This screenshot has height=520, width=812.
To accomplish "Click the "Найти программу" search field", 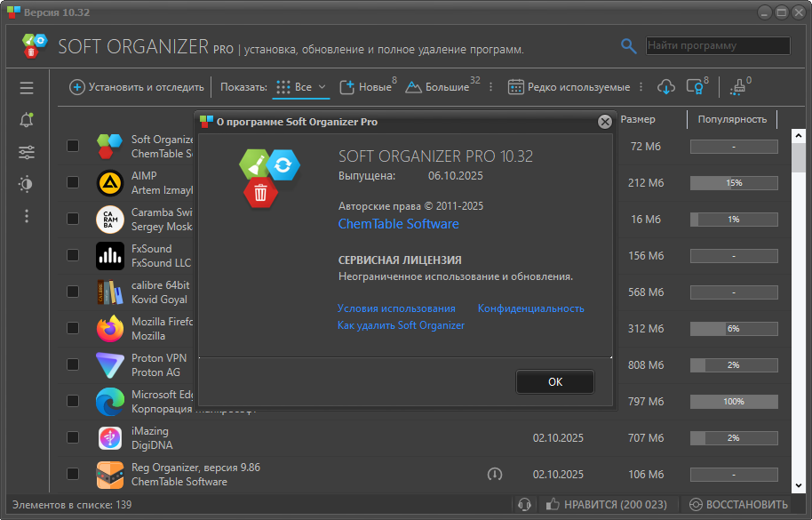I will (717, 45).
